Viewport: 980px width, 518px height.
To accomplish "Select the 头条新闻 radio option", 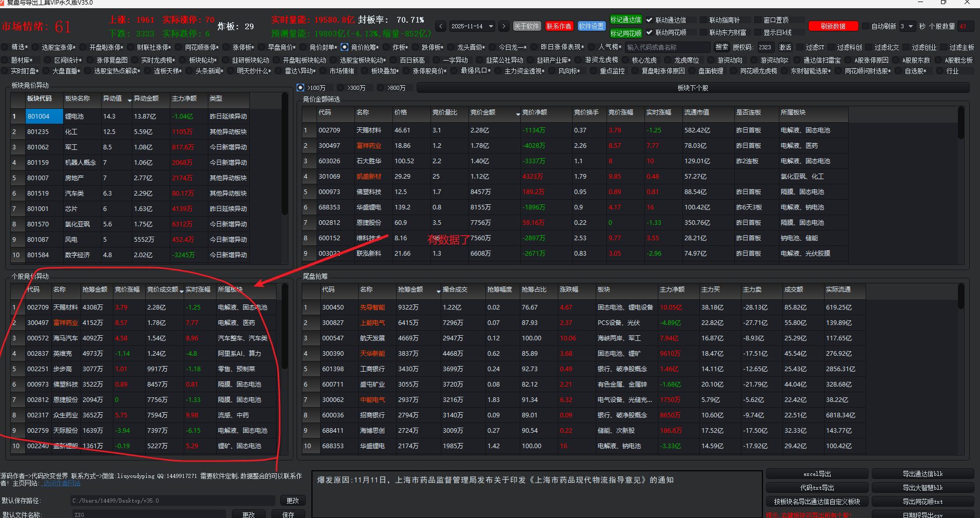I will tap(189, 71).
